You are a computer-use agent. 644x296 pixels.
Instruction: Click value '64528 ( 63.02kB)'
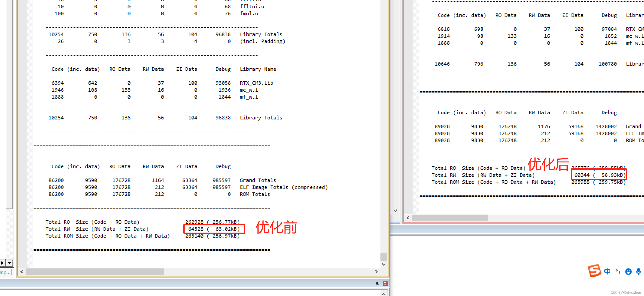[x=214, y=229]
